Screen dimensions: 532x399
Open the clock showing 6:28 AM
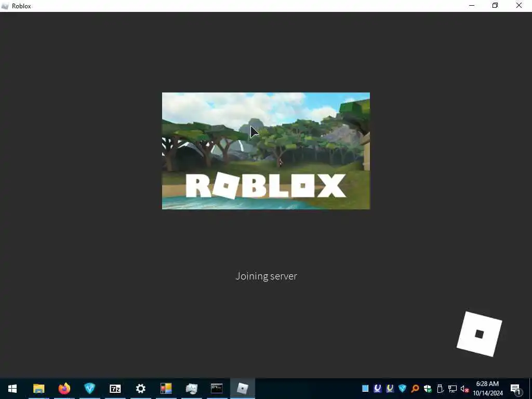pos(487,389)
